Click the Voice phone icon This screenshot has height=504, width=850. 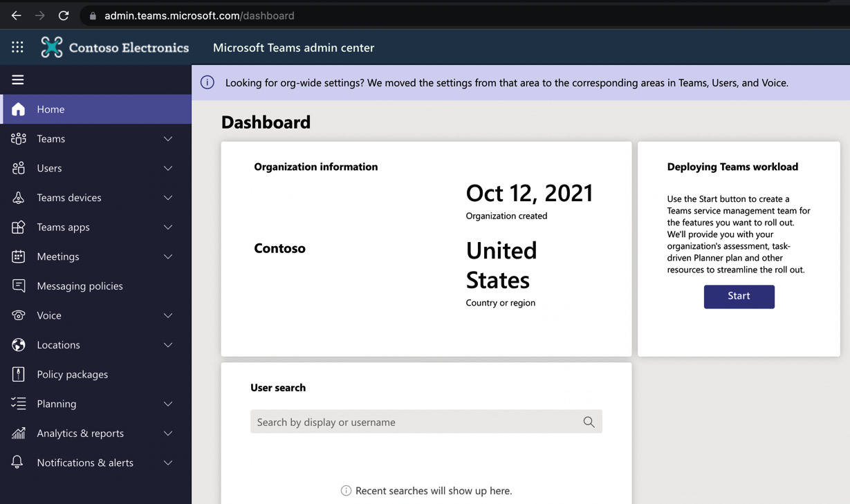[19, 315]
